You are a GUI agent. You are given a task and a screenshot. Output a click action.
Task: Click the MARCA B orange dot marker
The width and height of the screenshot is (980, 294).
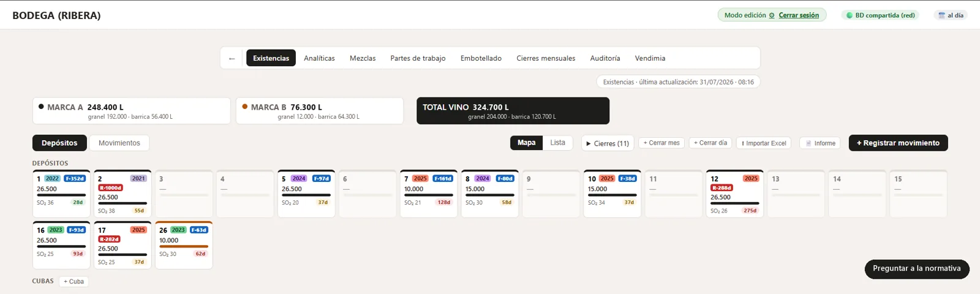pos(245,107)
